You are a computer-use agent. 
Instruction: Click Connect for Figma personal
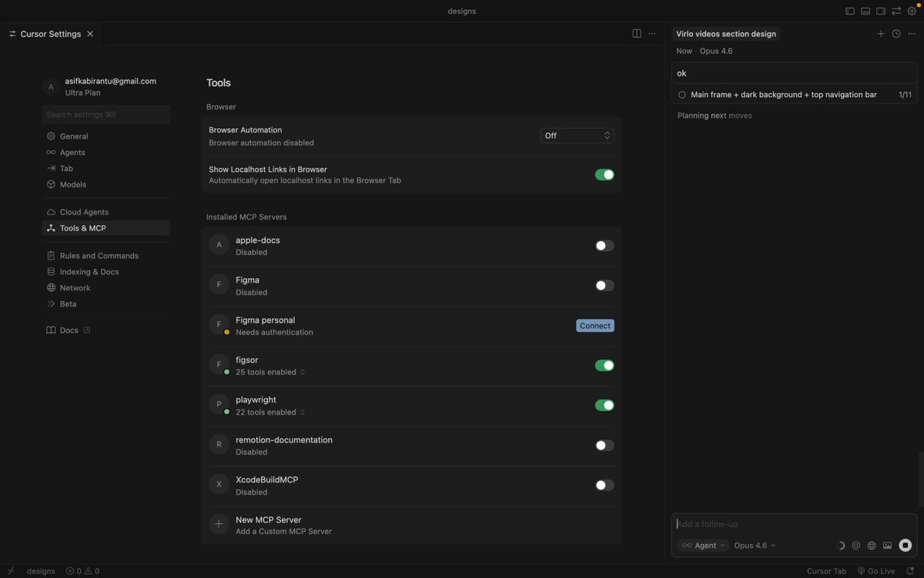pyautogui.click(x=595, y=326)
